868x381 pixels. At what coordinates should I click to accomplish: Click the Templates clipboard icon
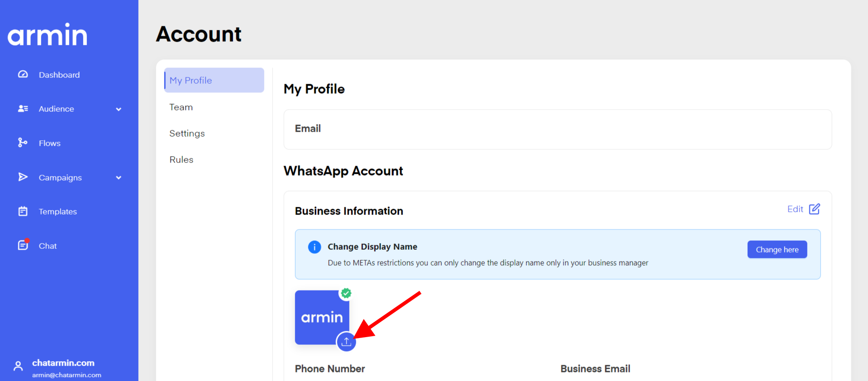23,211
